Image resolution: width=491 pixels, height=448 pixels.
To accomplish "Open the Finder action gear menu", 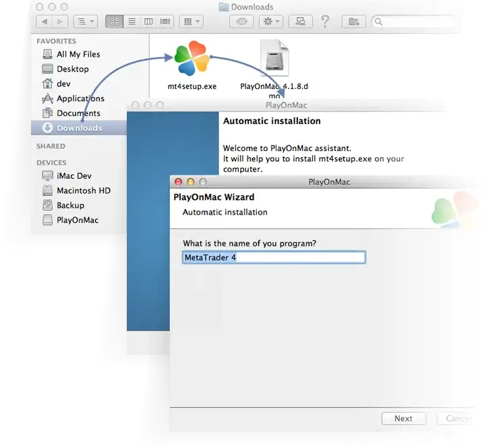I will pos(271,22).
